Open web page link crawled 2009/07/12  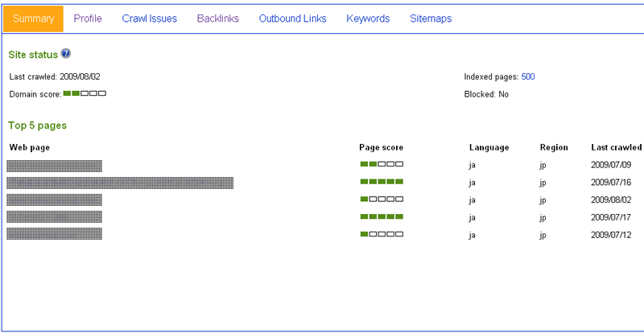[54, 233]
